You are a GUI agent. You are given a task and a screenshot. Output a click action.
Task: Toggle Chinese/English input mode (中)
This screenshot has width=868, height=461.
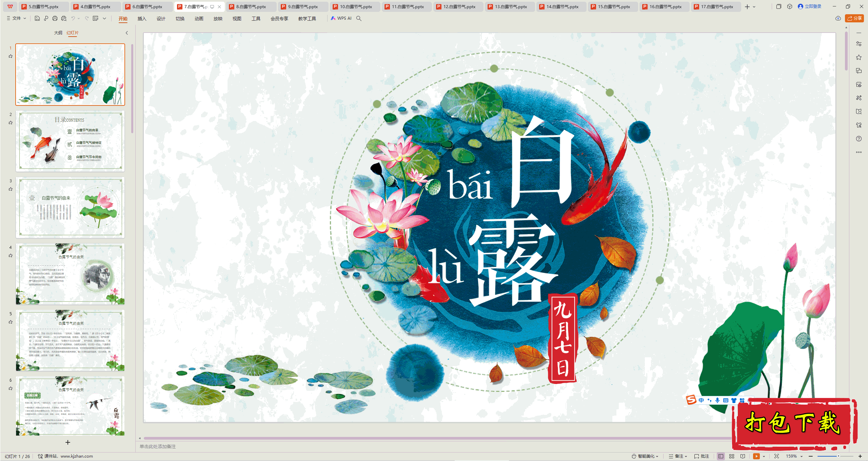[x=701, y=400]
